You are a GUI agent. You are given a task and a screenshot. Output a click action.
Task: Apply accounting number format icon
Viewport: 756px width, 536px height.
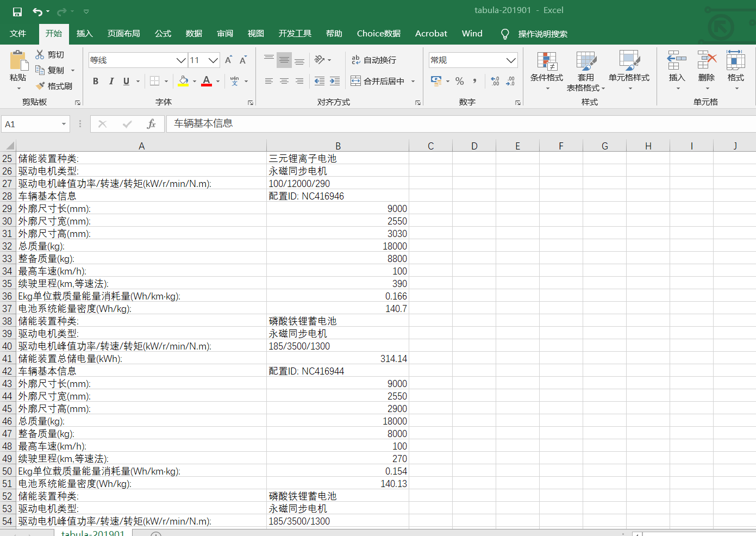(x=436, y=81)
